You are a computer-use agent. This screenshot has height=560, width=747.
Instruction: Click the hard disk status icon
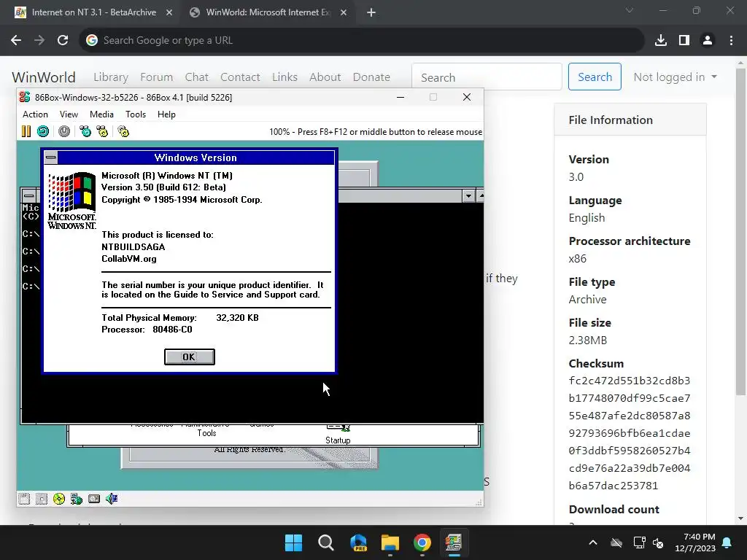[94, 499]
